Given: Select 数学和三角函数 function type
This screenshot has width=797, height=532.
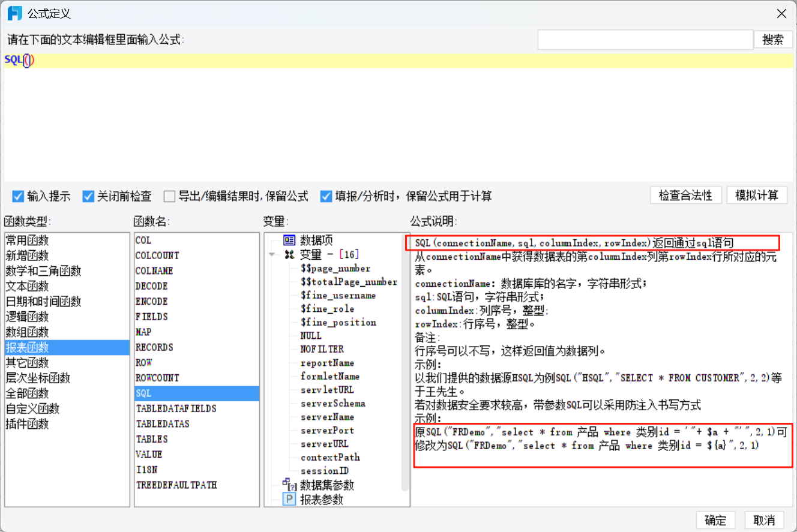Looking at the screenshot, I should [x=67, y=271].
